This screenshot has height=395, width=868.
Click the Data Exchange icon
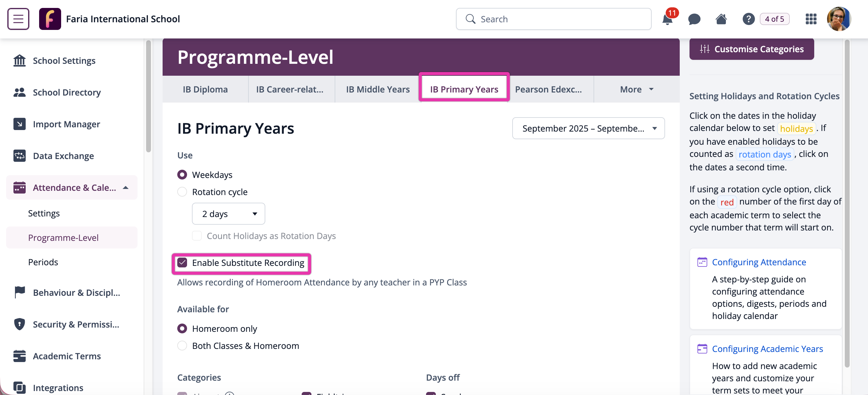(x=20, y=156)
